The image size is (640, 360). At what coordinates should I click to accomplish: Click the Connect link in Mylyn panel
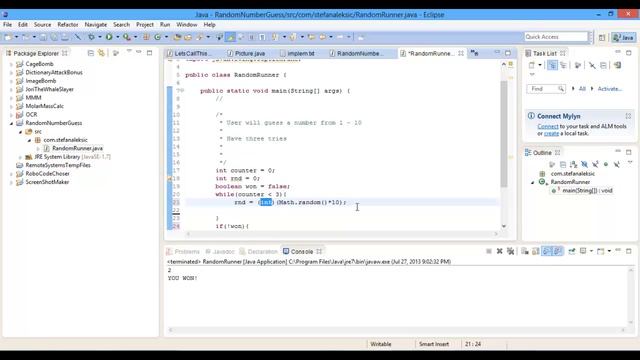548,127
